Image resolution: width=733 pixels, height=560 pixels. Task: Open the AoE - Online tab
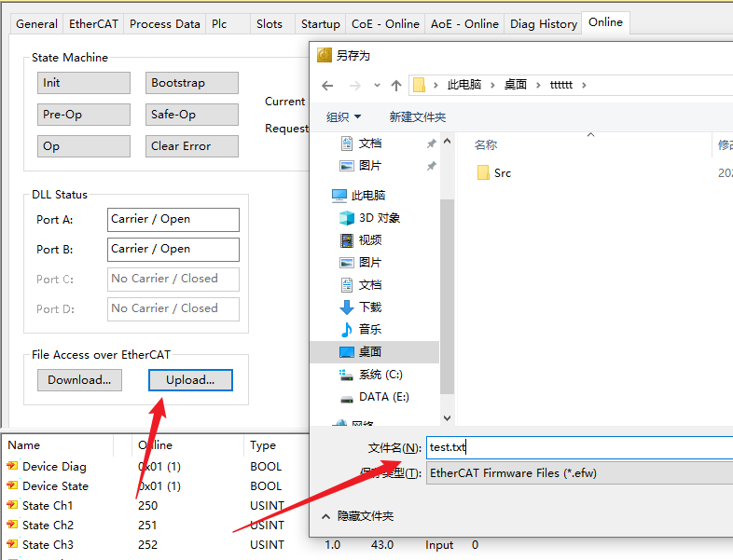[464, 24]
